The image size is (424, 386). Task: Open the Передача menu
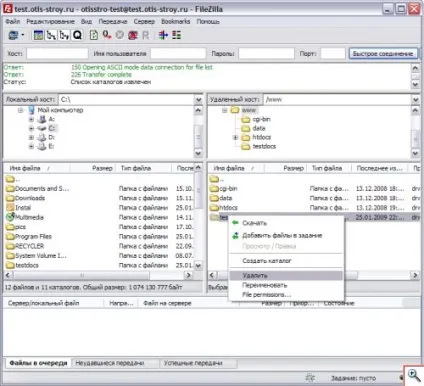pyautogui.click(x=113, y=21)
